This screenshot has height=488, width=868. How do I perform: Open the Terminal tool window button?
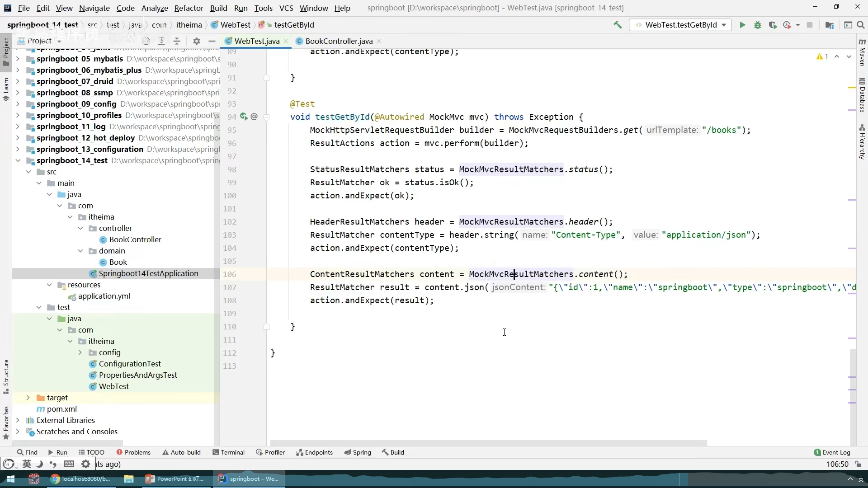[228, 452]
